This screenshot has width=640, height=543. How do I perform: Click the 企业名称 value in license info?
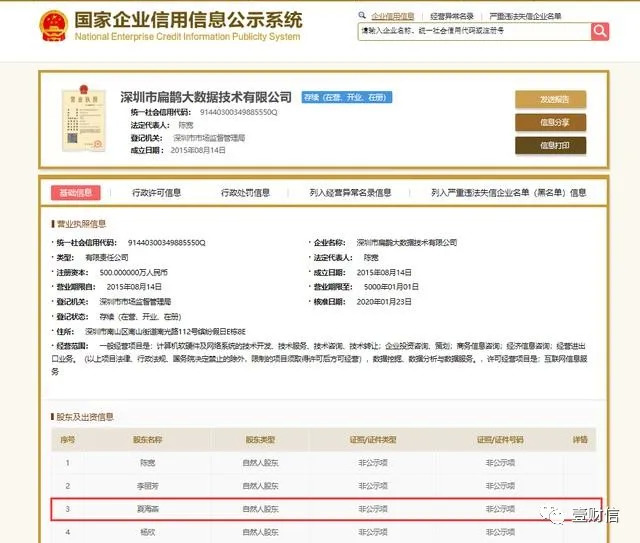[407, 243]
